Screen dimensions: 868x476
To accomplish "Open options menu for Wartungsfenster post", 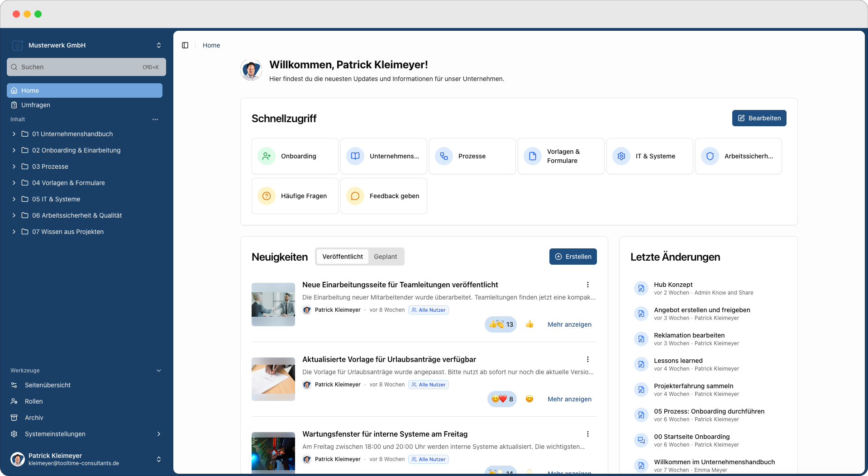I will pos(588,434).
